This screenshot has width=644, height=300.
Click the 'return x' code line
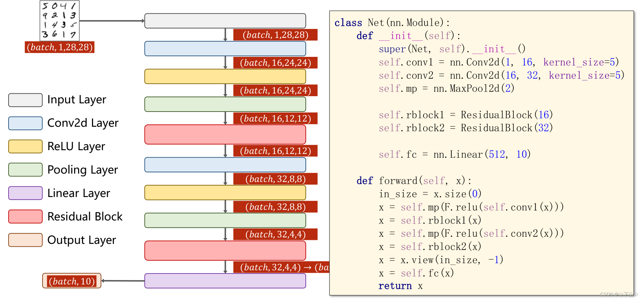pos(401,286)
